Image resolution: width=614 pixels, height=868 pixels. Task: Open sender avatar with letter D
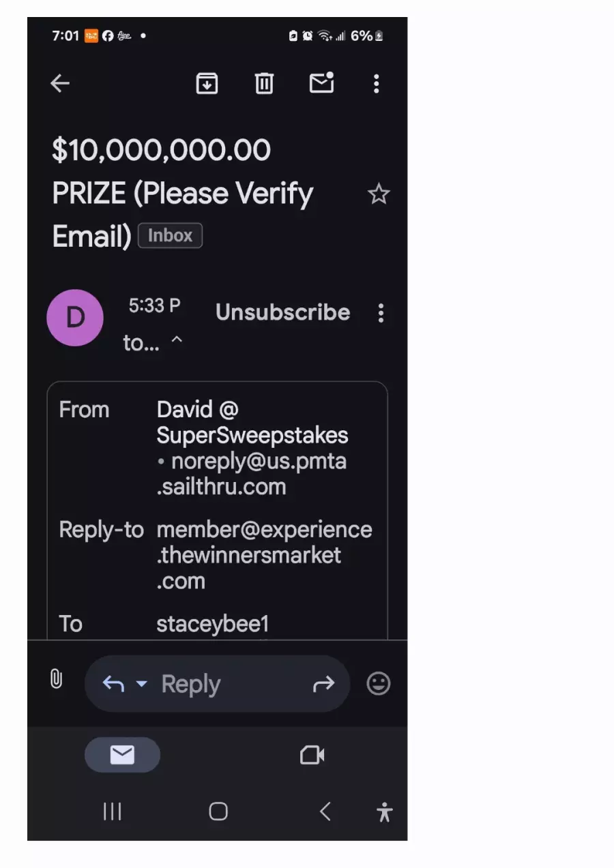point(75,318)
